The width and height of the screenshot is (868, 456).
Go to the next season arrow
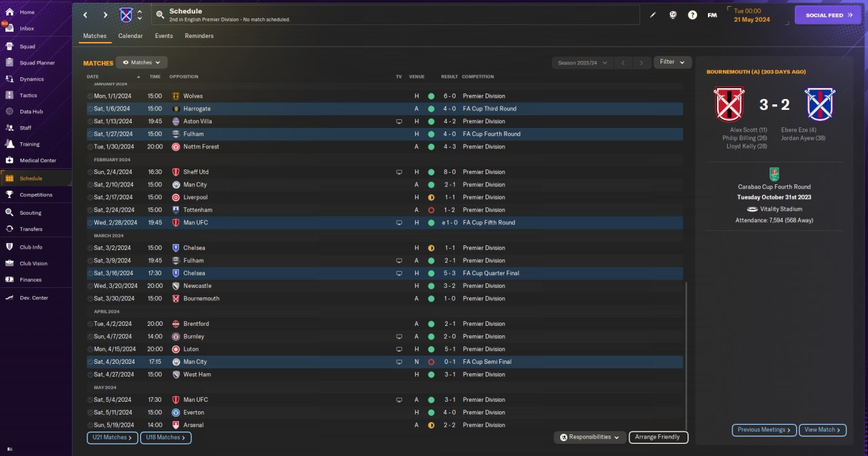642,62
